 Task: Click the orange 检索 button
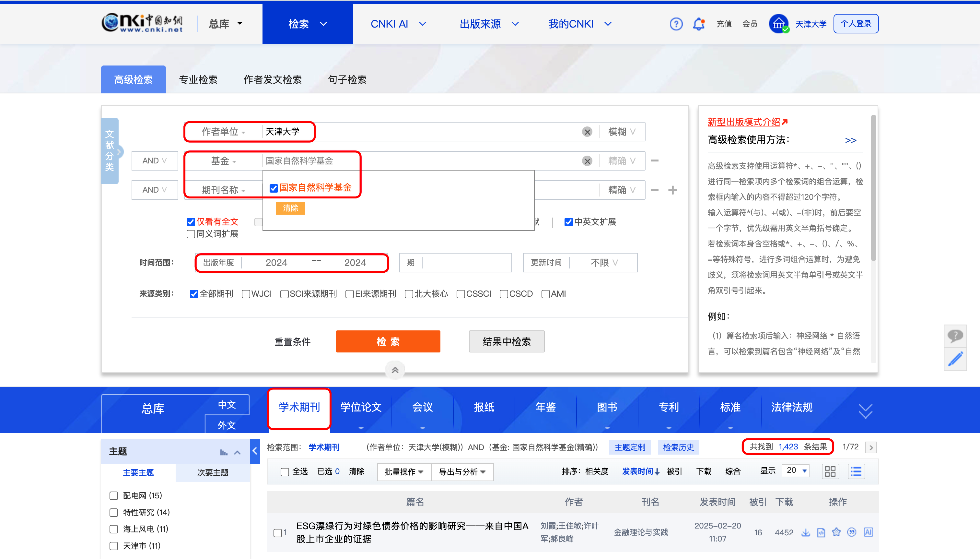(x=388, y=341)
